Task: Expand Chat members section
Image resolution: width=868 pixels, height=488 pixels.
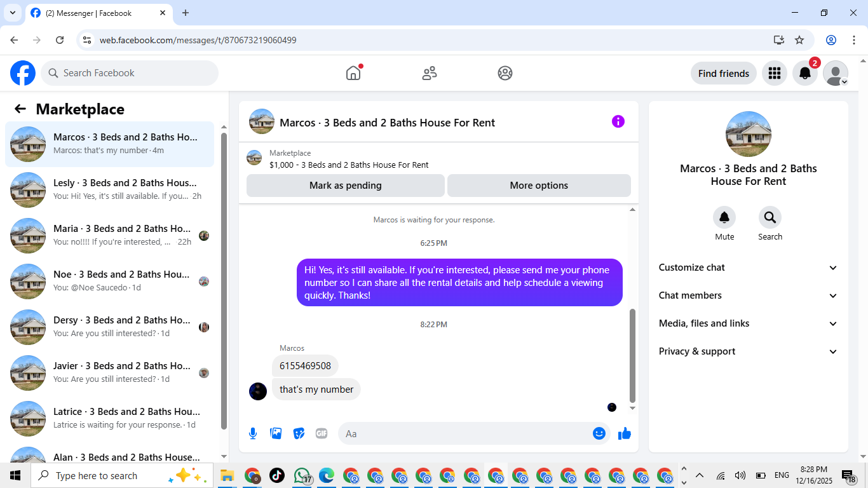Action: coord(749,295)
